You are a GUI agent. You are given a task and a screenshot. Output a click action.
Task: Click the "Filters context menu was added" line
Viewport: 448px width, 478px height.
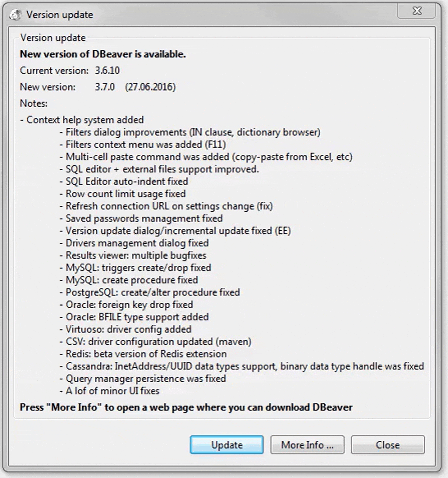tap(145, 144)
